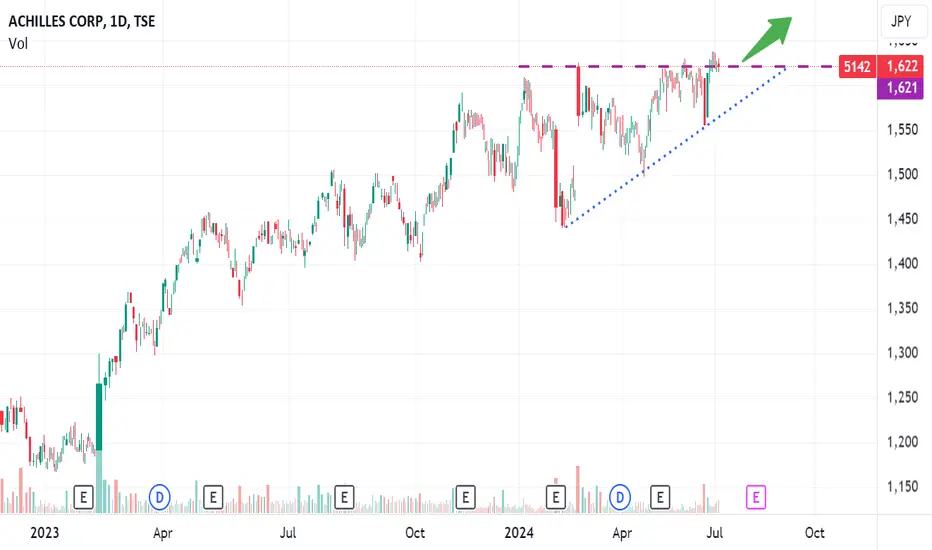
Task: Select the blue dotted ascending trendline
Action: tap(676, 146)
